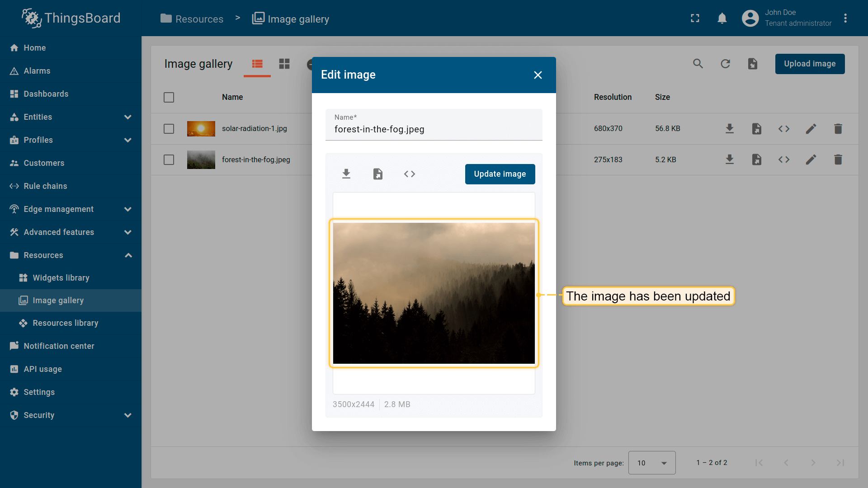The image size is (868, 488).
Task: Click the pencil edit icon for solar-radiation-1.jpg
Action: [811, 129]
